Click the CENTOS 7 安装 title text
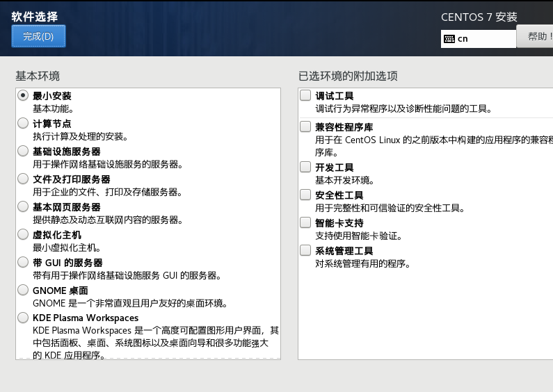The height and width of the screenshot is (392, 553). 479,17
